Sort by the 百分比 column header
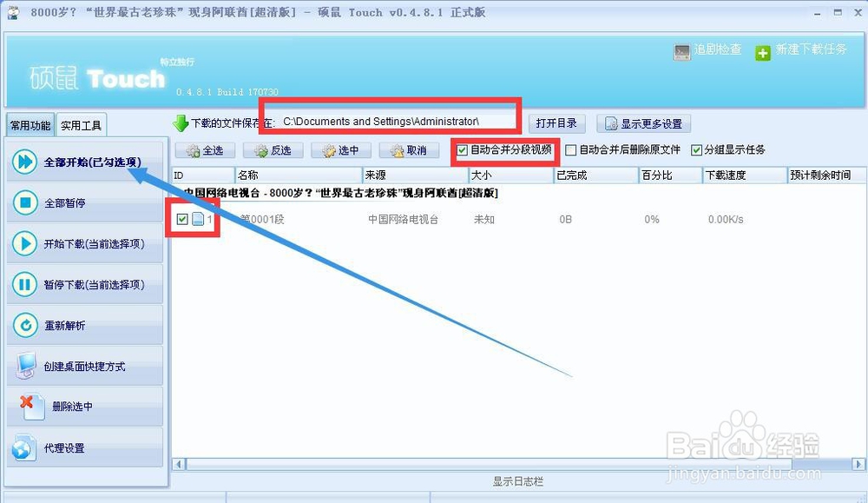This screenshot has height=503, width=868. pos(671,175)
